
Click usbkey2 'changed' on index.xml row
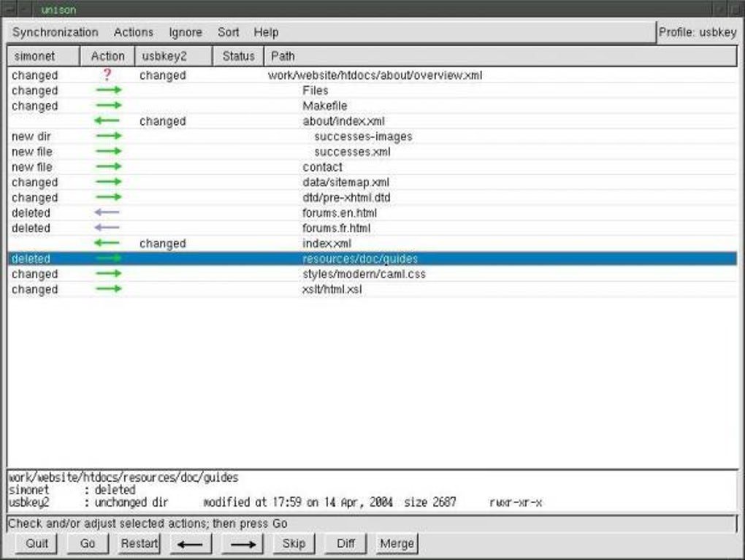162,243
